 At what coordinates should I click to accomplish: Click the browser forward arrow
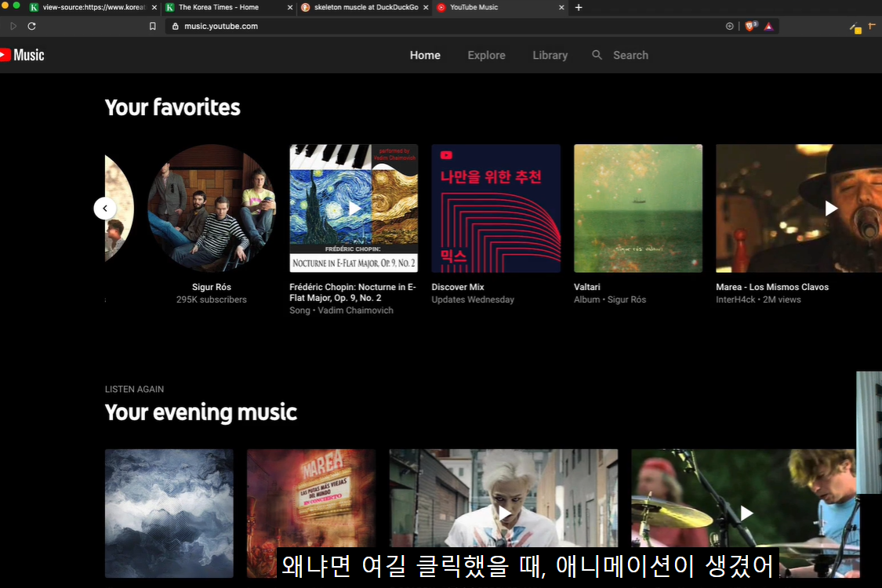(13, 26)
